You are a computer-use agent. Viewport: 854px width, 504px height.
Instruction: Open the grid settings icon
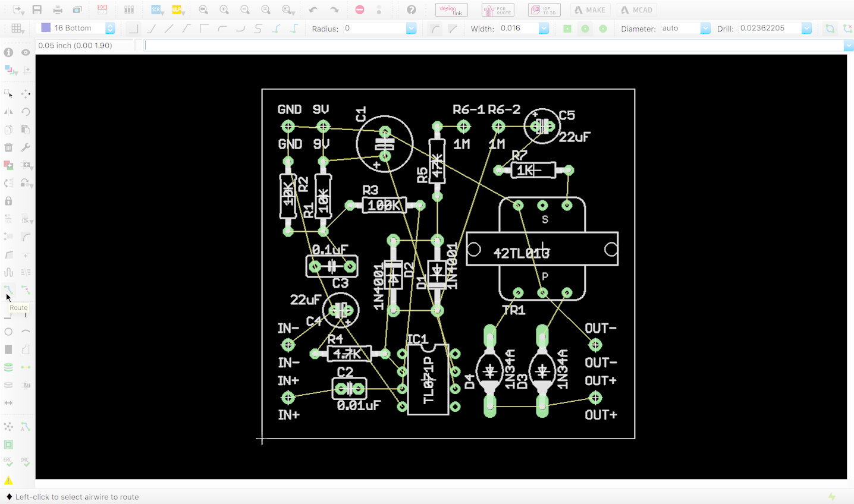18,28
